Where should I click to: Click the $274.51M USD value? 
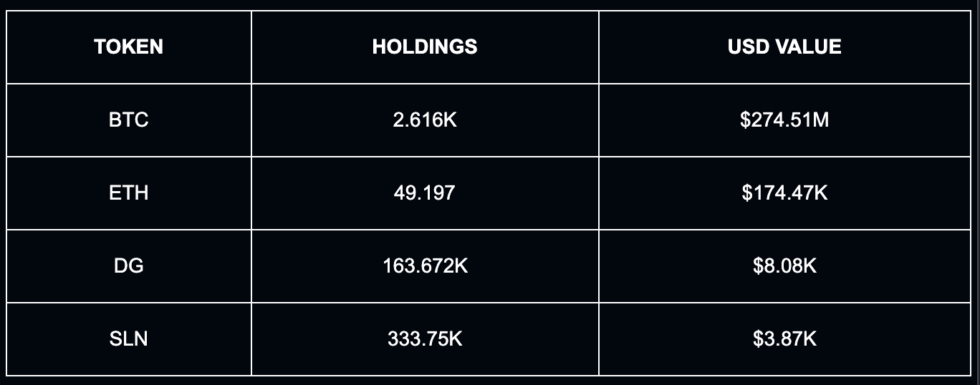click(784, 120)
